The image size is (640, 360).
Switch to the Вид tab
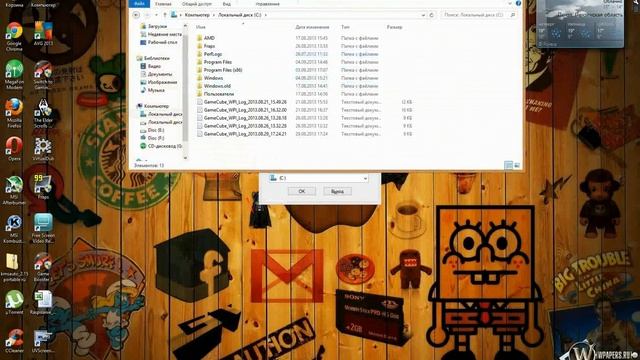[x=227, y=4]
